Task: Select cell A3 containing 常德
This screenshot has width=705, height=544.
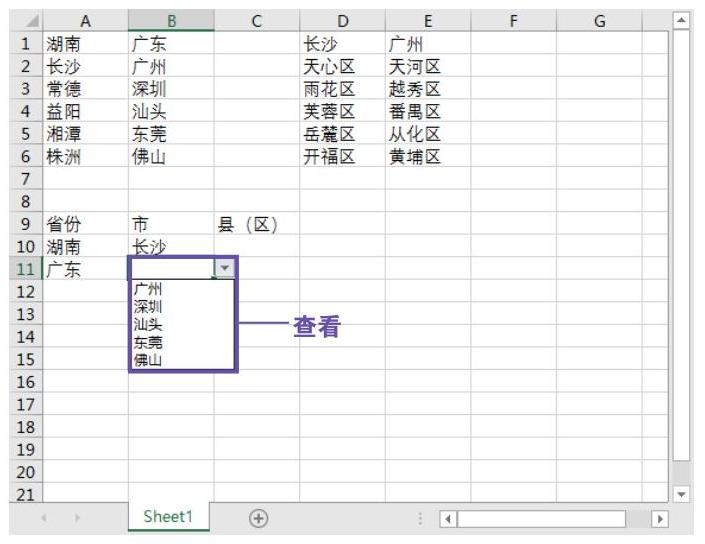Action: click(85, 88)
